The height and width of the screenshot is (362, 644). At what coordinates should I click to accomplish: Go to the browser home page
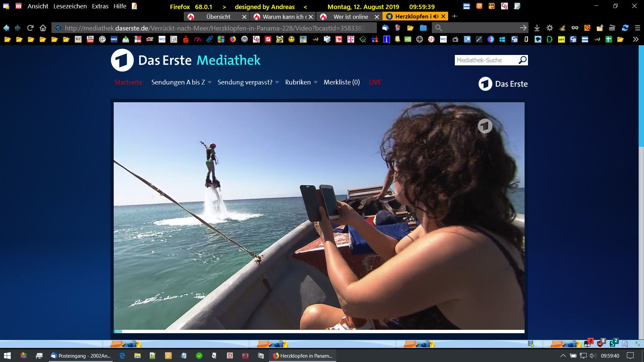pos(43,28)
